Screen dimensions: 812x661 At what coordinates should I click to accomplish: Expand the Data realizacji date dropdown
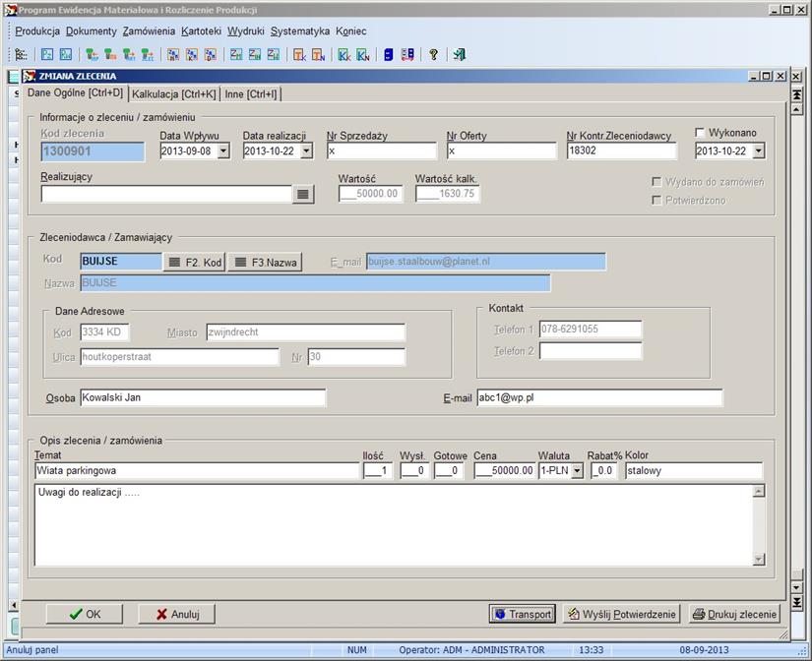point(306,151)
